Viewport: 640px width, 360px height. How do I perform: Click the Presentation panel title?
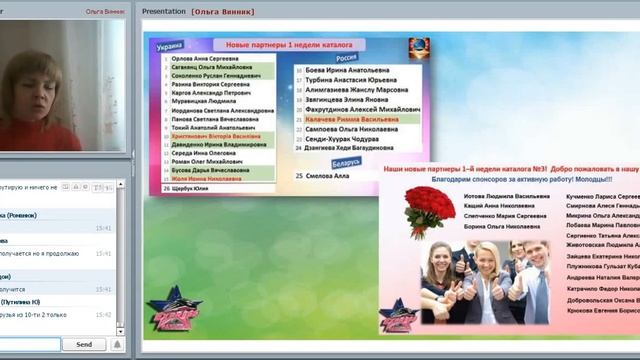[x=164, y=11]
